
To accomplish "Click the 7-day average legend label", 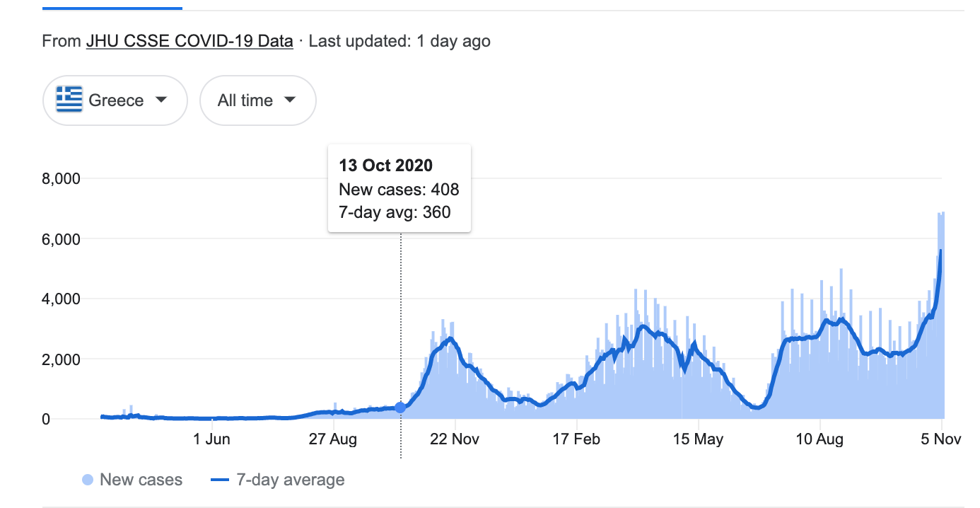I will (x=288, y=480).
